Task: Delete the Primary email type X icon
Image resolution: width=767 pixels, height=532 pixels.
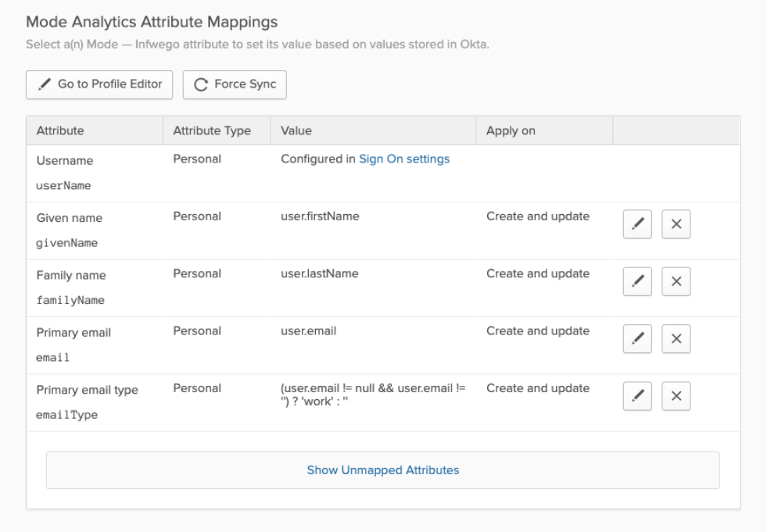Action: click(676, 395)
